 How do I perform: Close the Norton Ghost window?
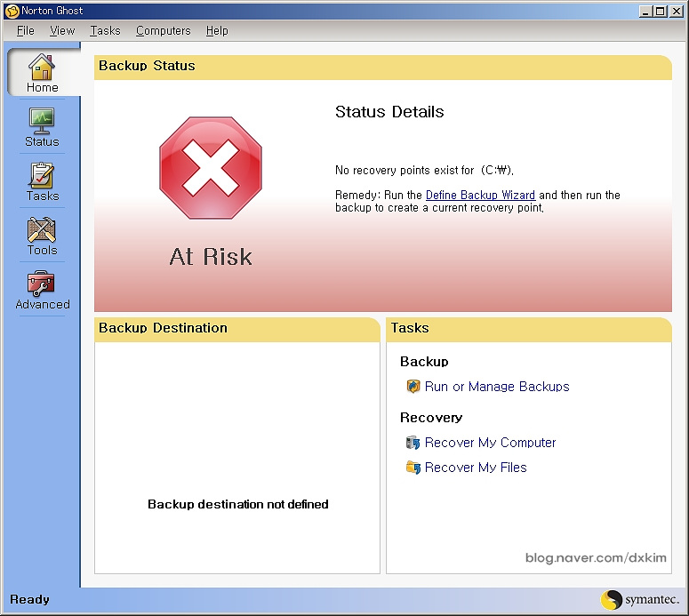[x=676, y=12]
